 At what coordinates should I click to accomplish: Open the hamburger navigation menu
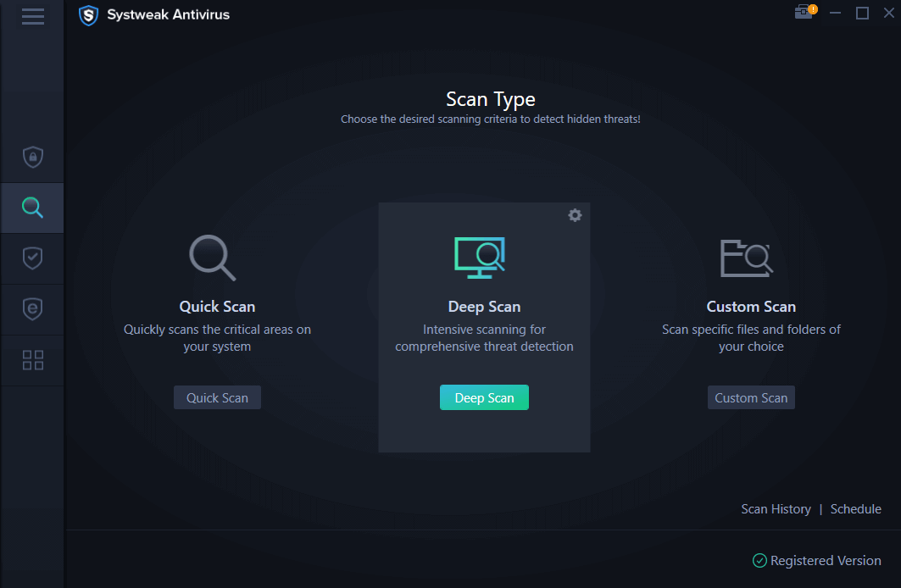pos(32,16)
